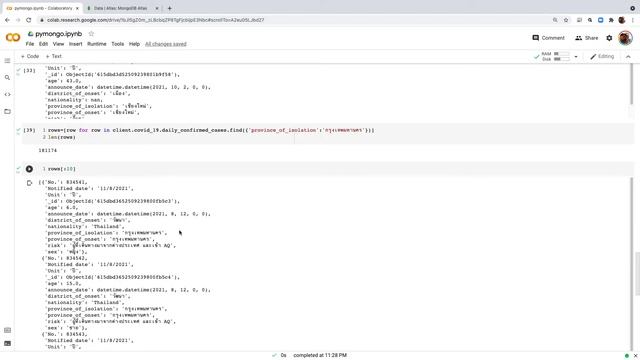Select the output value 181174

[48, 151]
